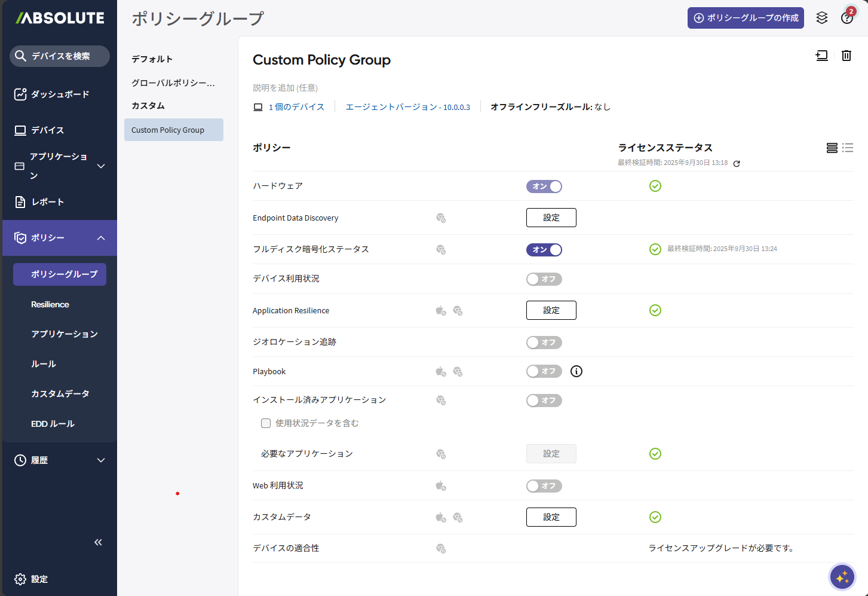
Task: Enable the ジオロケーション追跡 toggle
Action: tap(544, 343)
